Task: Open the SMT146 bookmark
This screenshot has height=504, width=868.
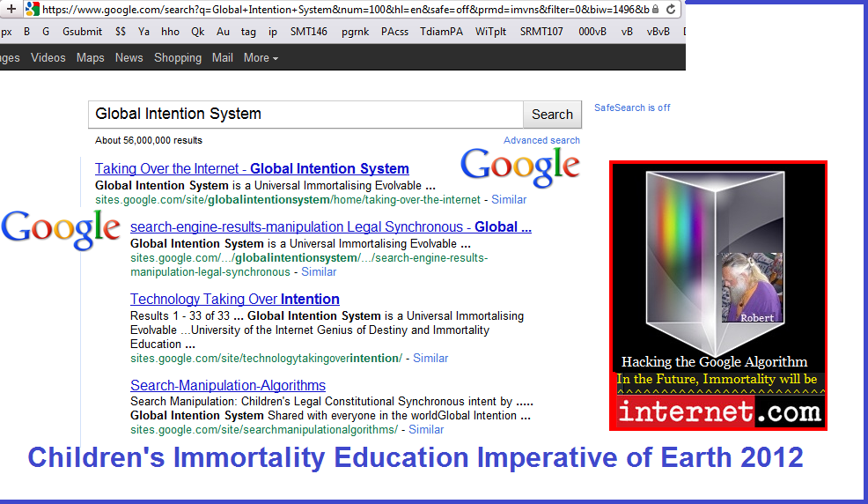Action: coord(309,32)
